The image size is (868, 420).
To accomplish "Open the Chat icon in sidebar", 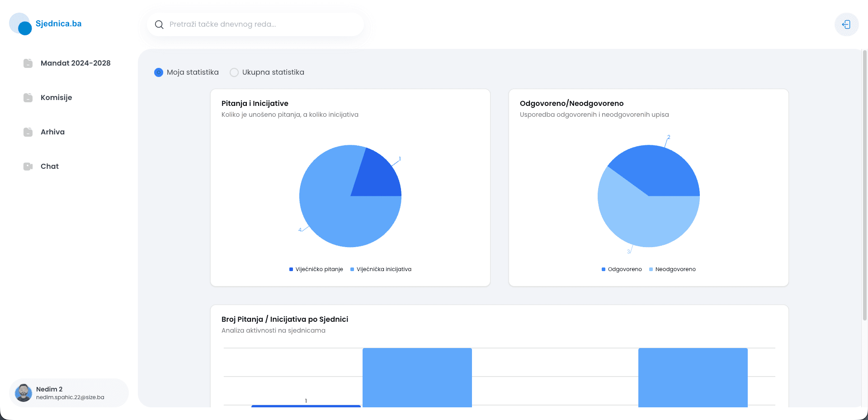I will [28, 166].
